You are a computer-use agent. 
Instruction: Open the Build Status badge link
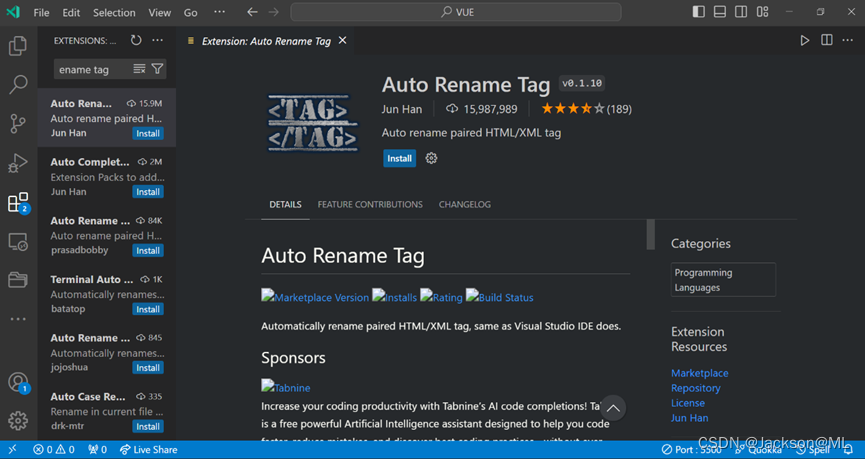coord(499,297)
